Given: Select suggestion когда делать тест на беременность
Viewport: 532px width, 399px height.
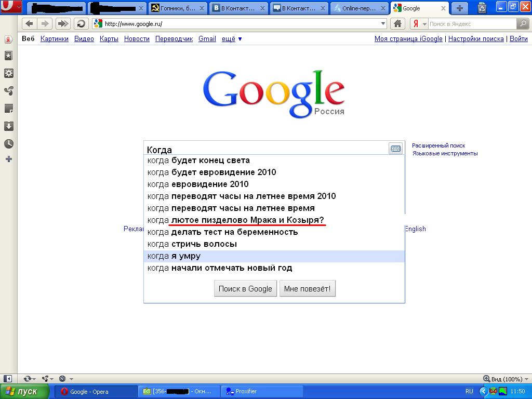Looking at the screenshot, I should [x=274, y=232].
